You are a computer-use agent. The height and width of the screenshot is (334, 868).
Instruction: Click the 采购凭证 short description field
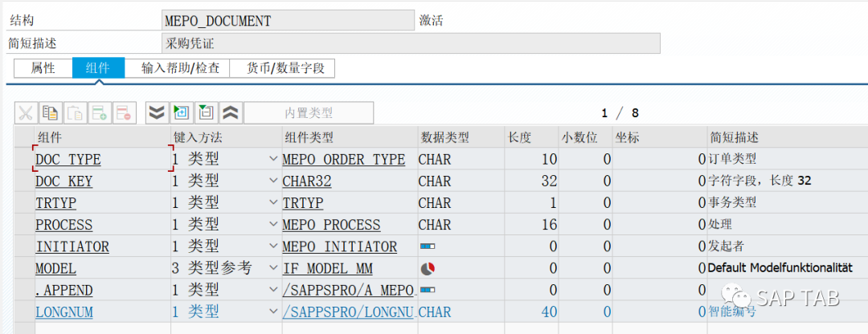coord(411,43)
